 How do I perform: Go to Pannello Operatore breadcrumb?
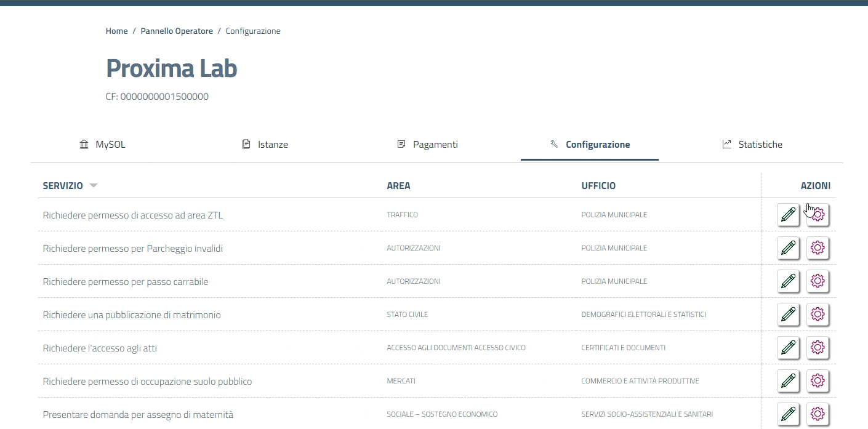pos(177,31)
